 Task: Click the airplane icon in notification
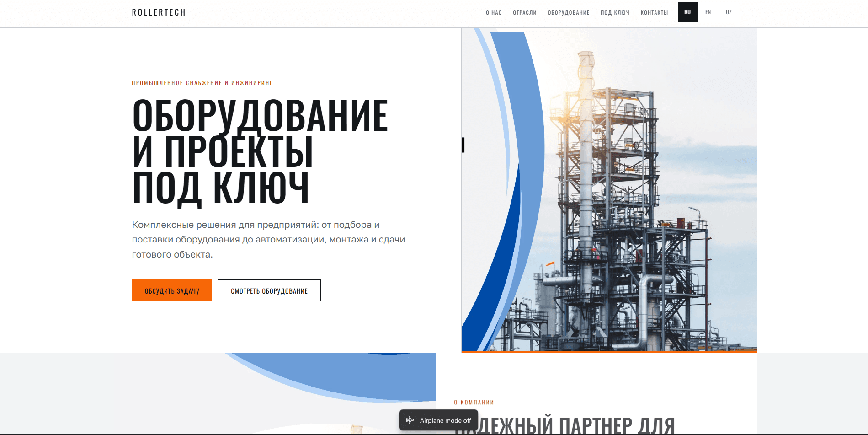(x=410, y=420)
